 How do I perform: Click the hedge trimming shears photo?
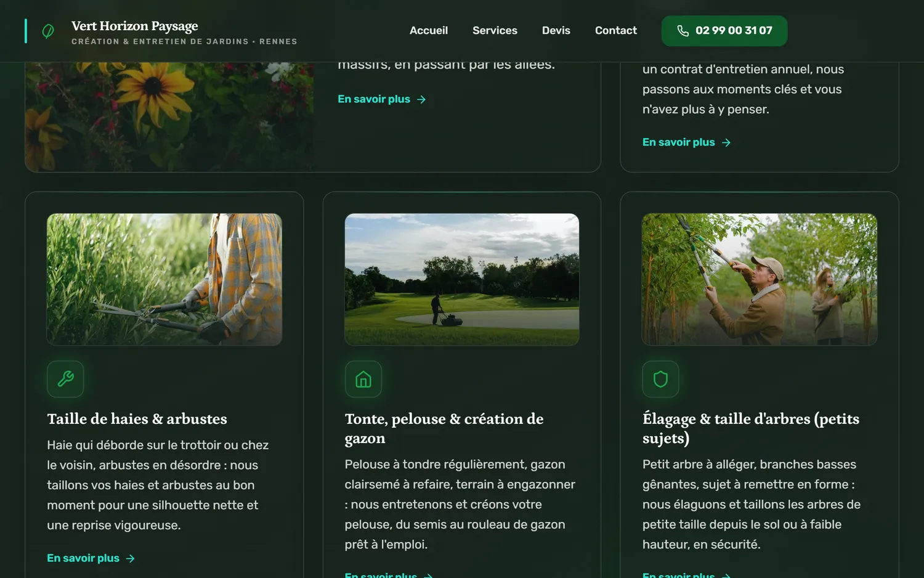coord(164,279)
